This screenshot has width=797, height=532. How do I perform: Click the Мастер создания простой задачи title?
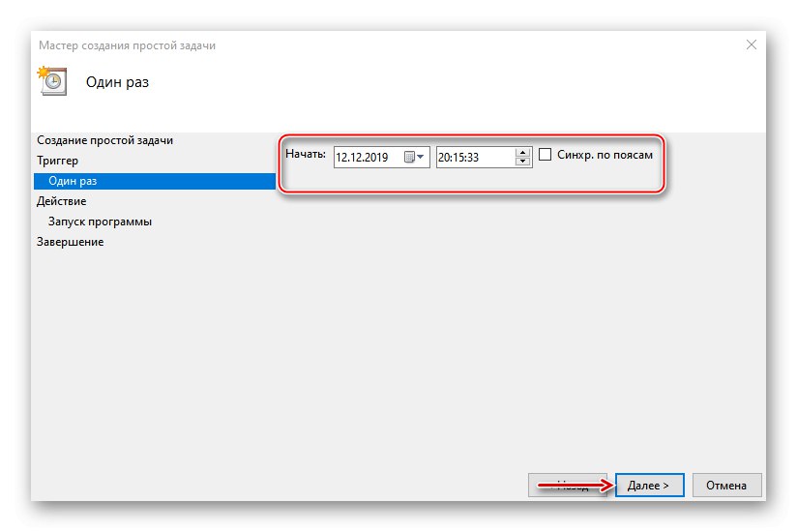(x=127, y=45)
